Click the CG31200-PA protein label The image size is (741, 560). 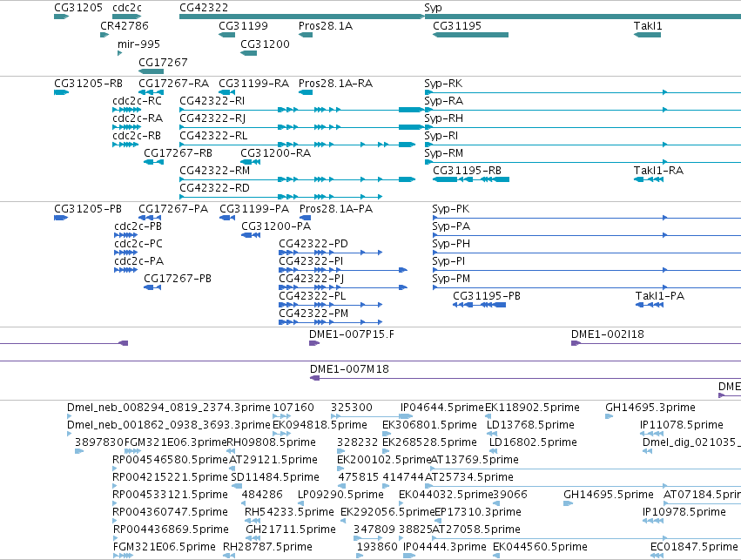pos(276,226)
